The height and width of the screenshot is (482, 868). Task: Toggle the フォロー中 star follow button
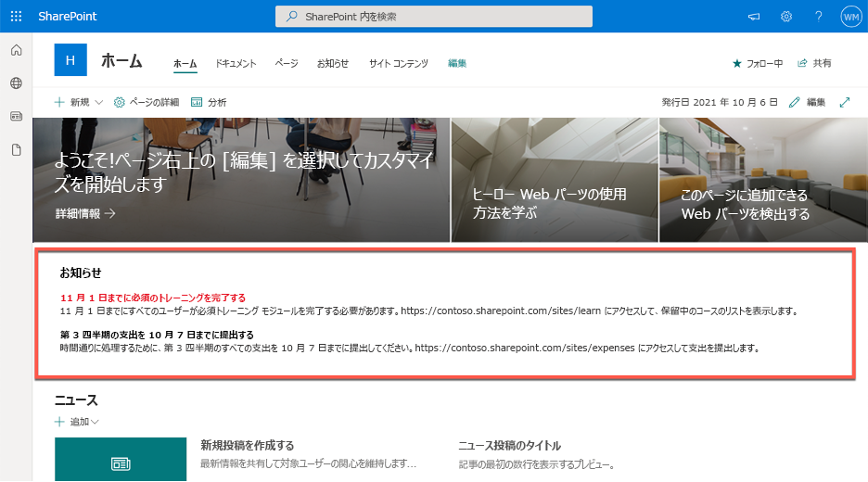(758, 64)
